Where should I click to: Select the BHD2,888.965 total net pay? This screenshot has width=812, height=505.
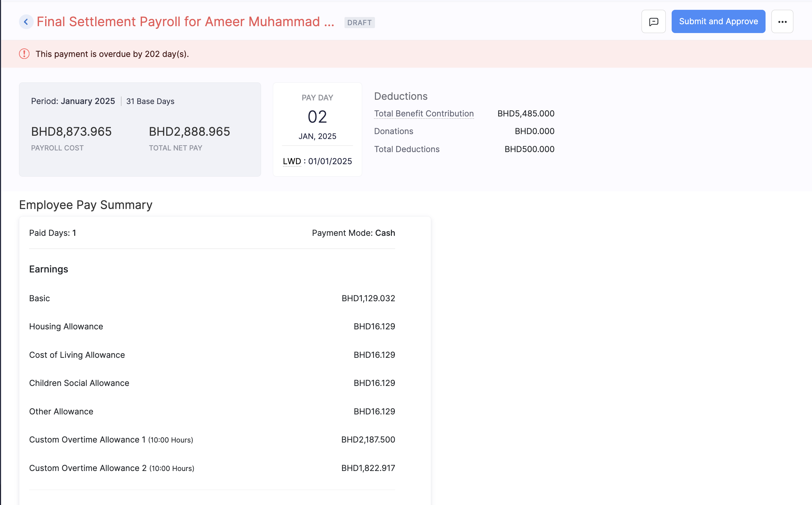(189, 131)
